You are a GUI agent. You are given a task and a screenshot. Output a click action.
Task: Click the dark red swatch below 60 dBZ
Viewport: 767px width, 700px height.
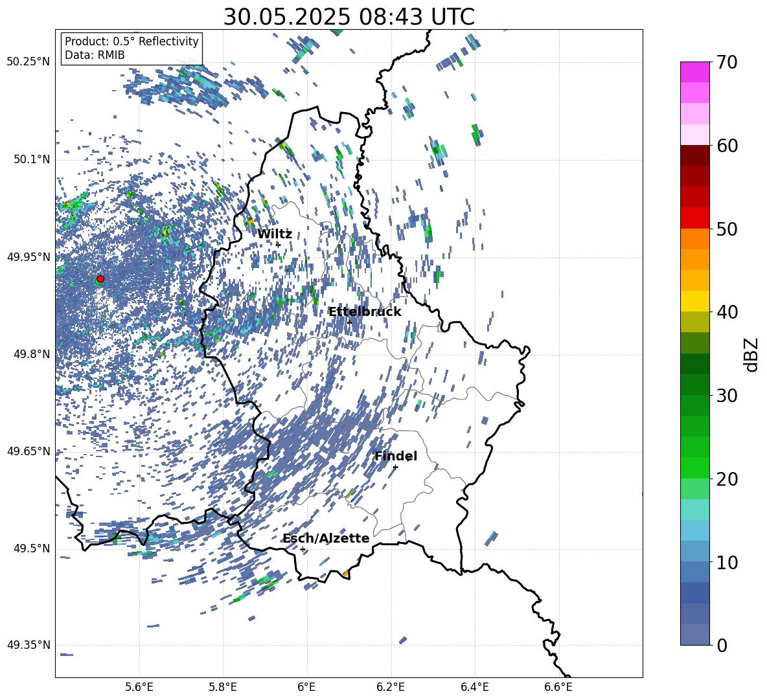[694, 155]
